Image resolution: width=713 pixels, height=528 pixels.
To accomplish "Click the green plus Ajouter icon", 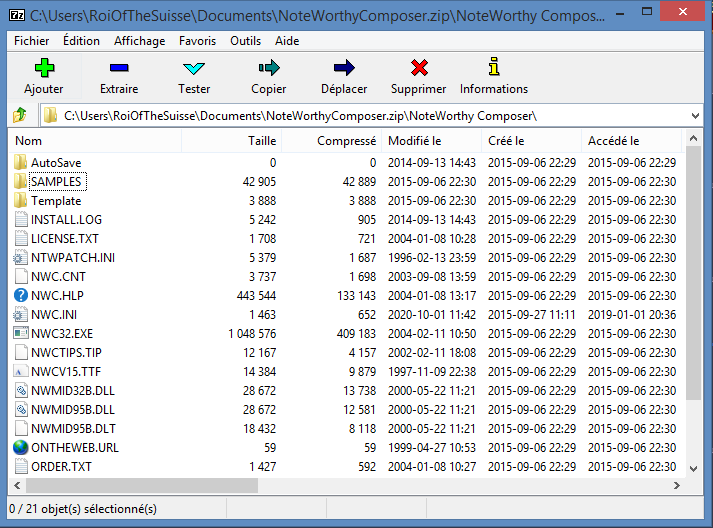I will (x=43, y=68).
